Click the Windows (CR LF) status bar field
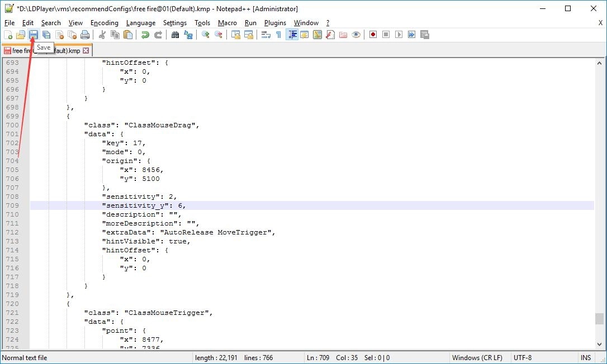Viewport: 607px width, 364px height. 477,358
